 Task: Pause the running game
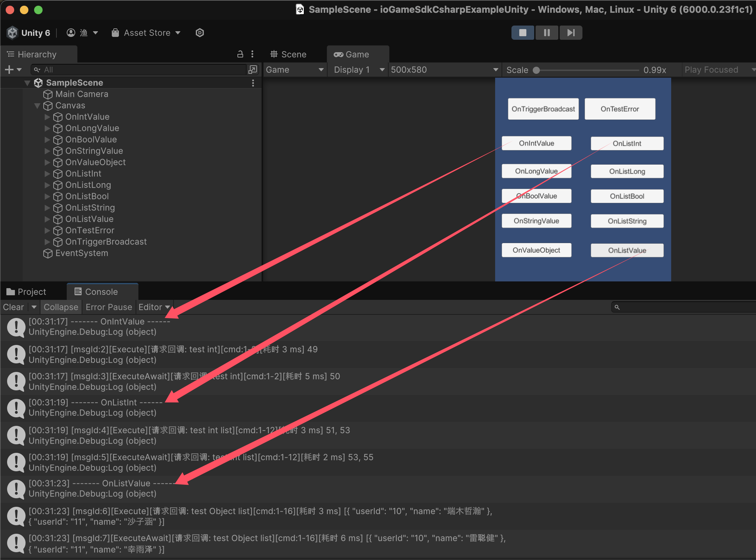[547, 33]
